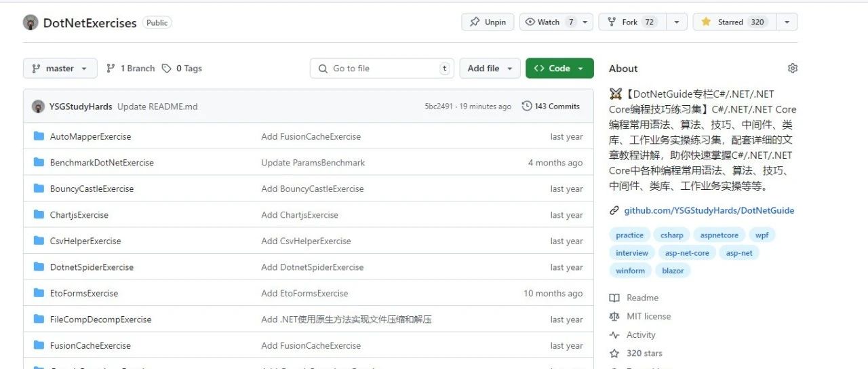Click the Public visibility badge

tap(157, 22)
